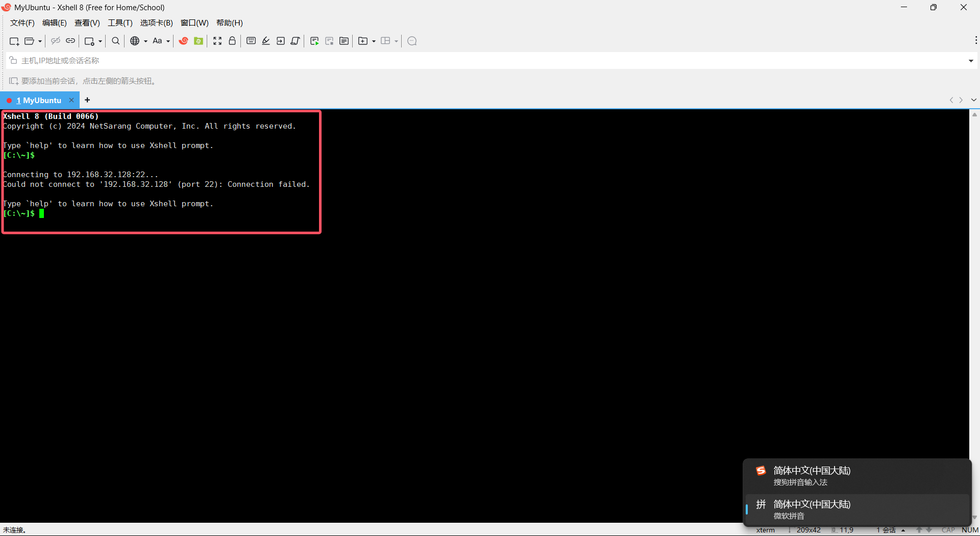This screenshot has width=980, height=536.
Task: Click the on-screen keyboard toolbar icon
Action: click(251, 41)
